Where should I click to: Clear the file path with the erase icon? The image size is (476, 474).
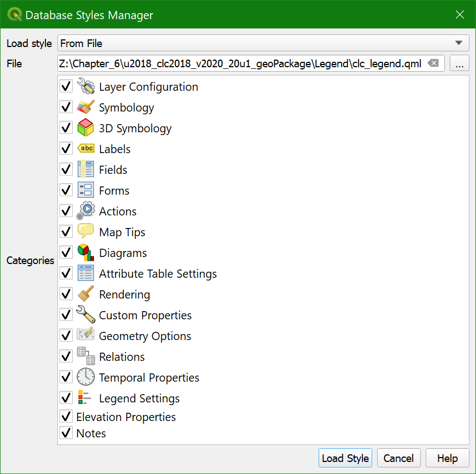[x=433, y=63]
